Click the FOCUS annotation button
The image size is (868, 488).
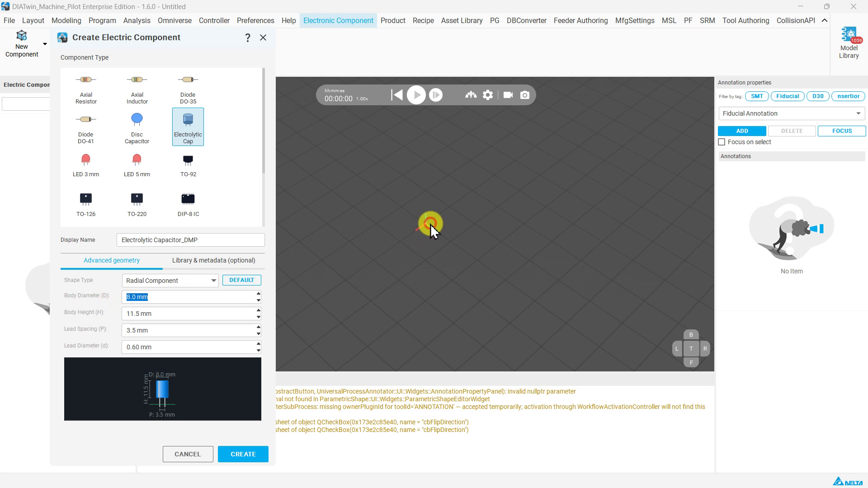point(842,131)
